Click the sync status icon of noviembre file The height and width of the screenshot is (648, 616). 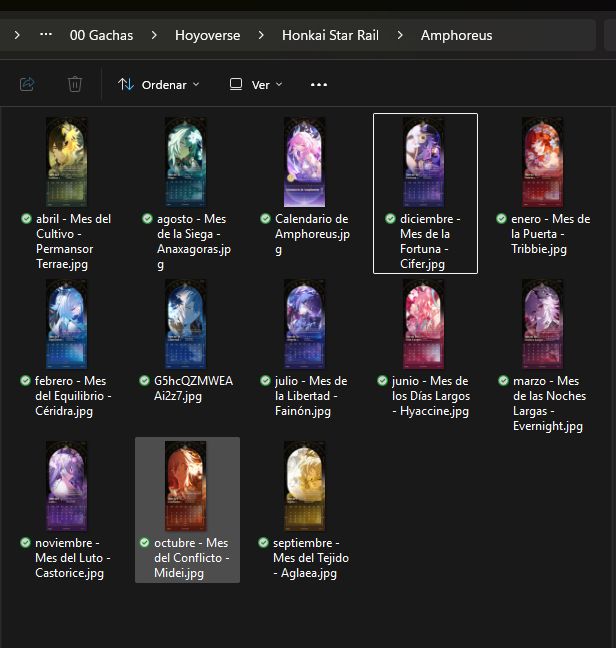(25, 542)
